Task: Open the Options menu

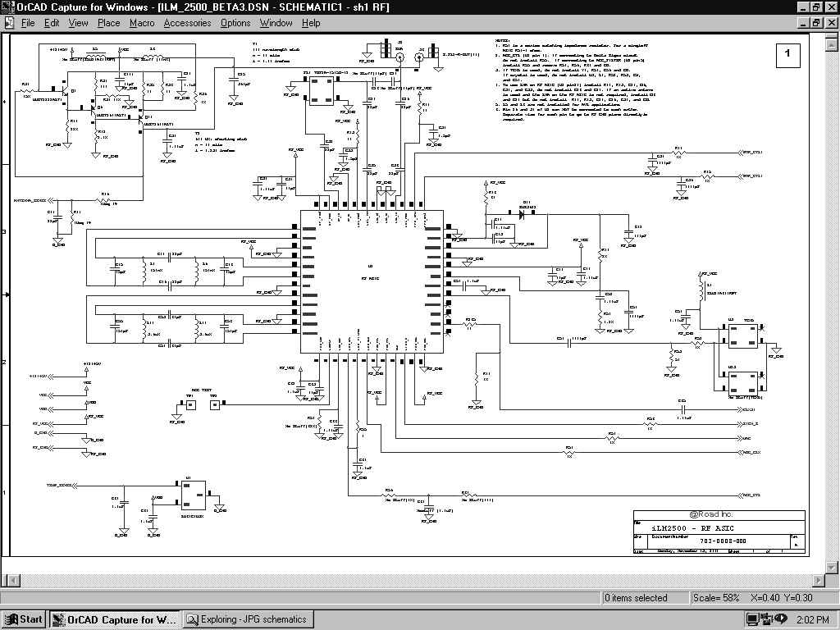Action: 235,23
